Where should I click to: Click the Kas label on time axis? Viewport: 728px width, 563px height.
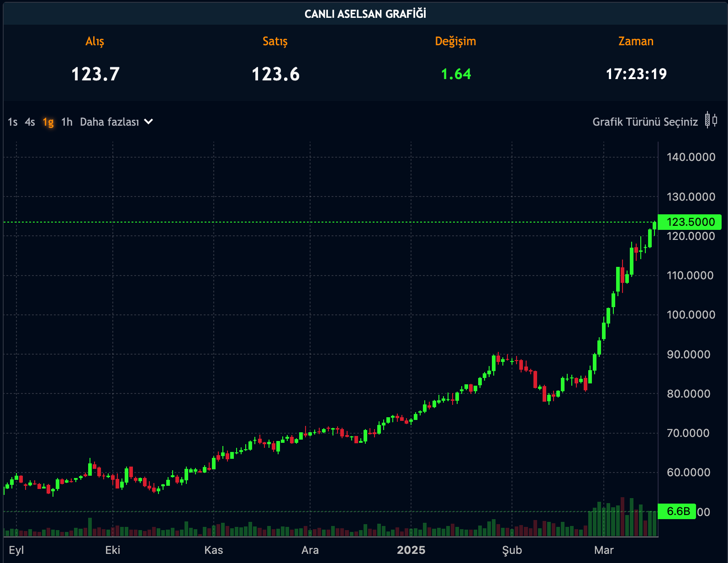(x=214, y=550)
